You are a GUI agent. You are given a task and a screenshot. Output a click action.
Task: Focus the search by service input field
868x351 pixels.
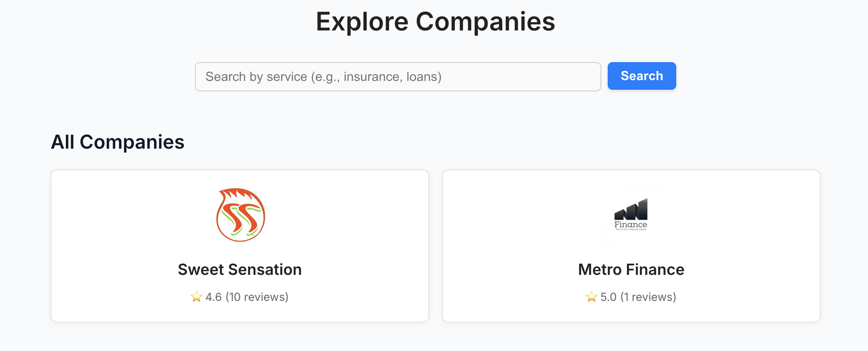[397, 77]
